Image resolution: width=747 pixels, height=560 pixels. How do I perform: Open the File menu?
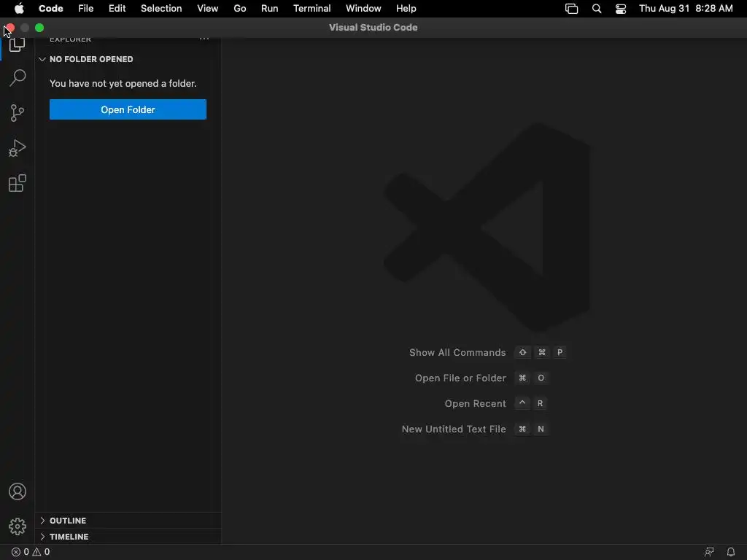pyautogui.click(x=86, y=9)
